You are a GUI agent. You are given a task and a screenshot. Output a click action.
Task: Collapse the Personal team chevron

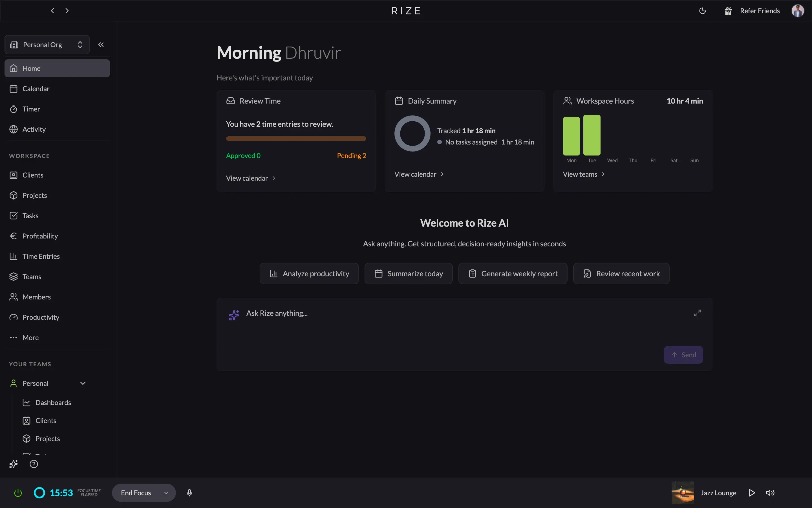click(x=83, y=383)
